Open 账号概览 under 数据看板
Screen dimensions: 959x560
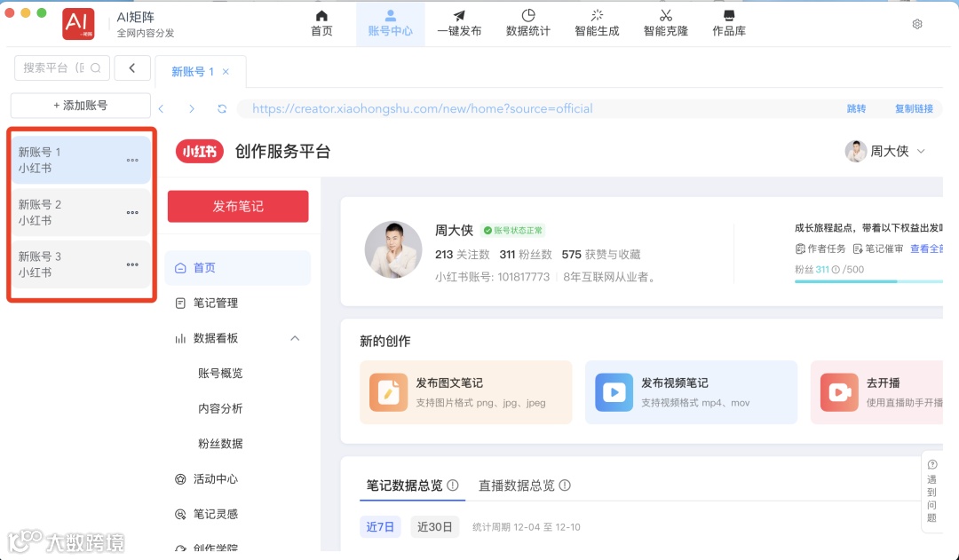tap(220, 374)
